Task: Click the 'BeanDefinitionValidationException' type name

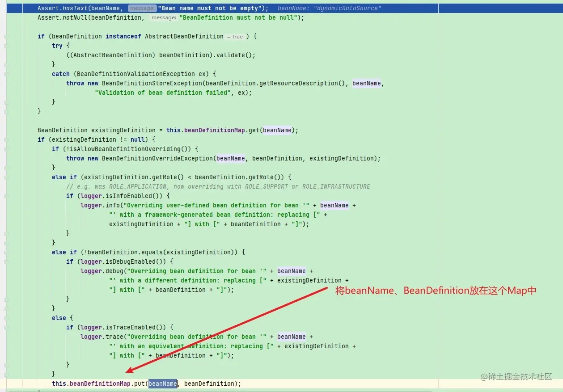Action: coord(136,74)
